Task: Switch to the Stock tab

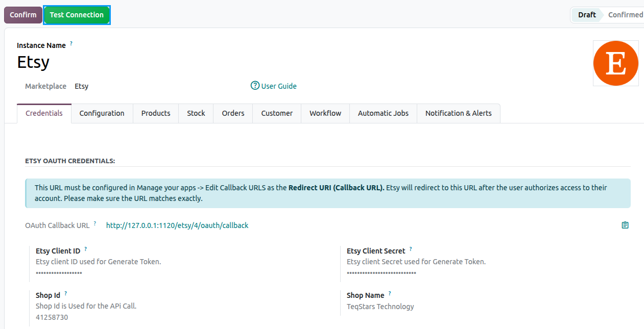Action: pos(196,113)
